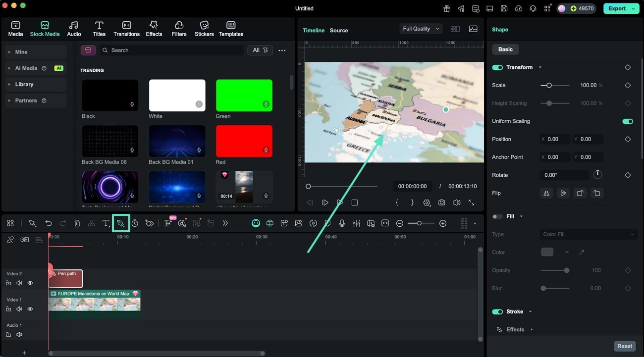This screenshot has width=644, height=357.
Task: Switch to the Source preview tab
Action: [339, 30]
